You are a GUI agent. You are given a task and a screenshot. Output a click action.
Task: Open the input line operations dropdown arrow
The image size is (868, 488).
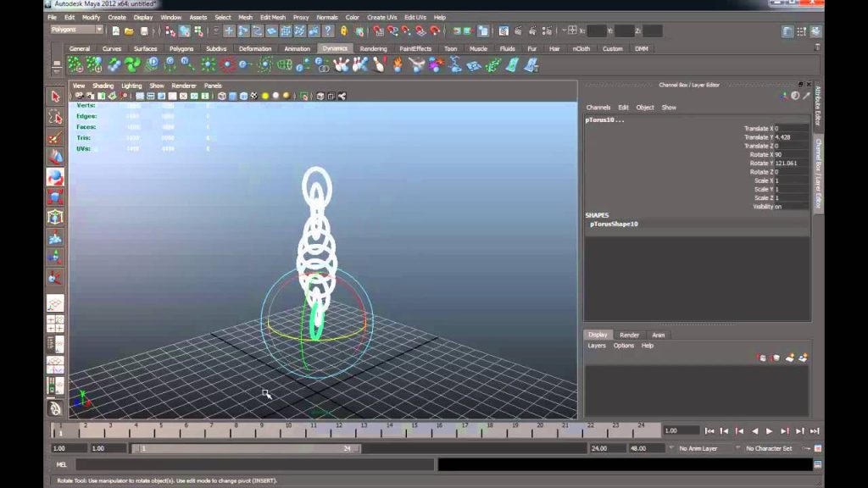(565, 31)
